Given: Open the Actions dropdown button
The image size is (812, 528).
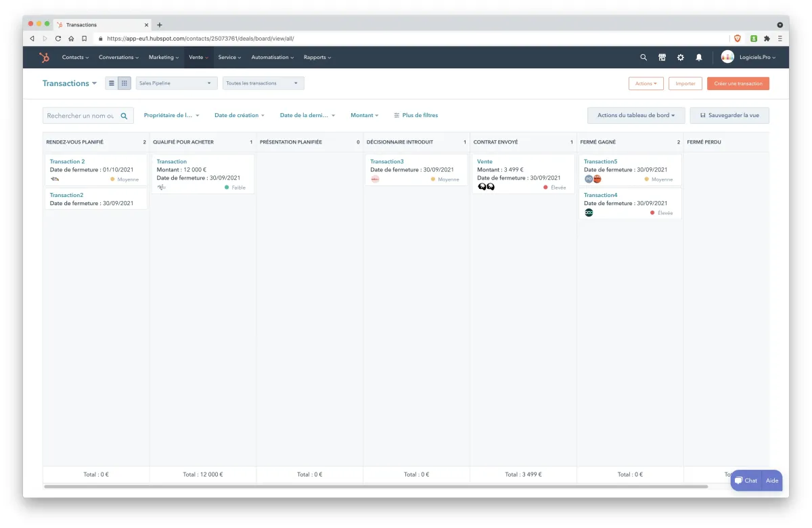Looking at the screenshot, I should click(x=646, y=83).
